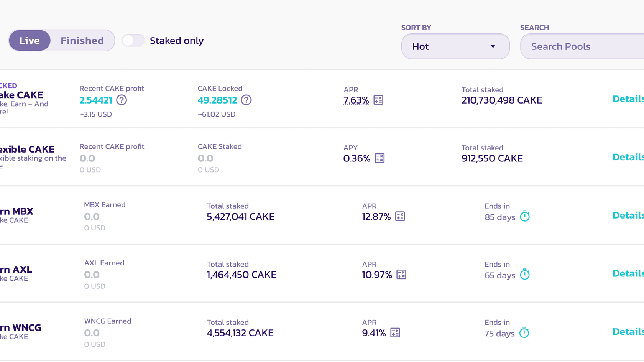
Task: Open ROI calculator next to 0.36% APY
Action: (379, 158)
